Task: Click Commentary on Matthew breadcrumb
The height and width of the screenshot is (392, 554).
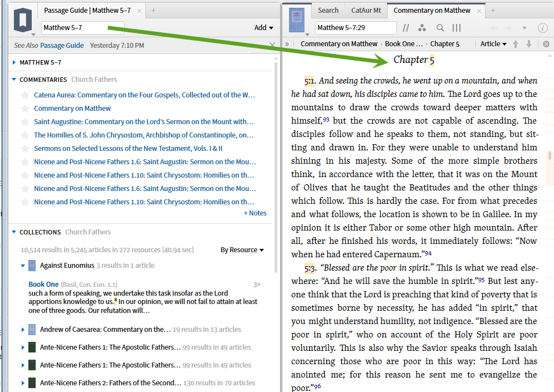Action: [x=339, y=44]
